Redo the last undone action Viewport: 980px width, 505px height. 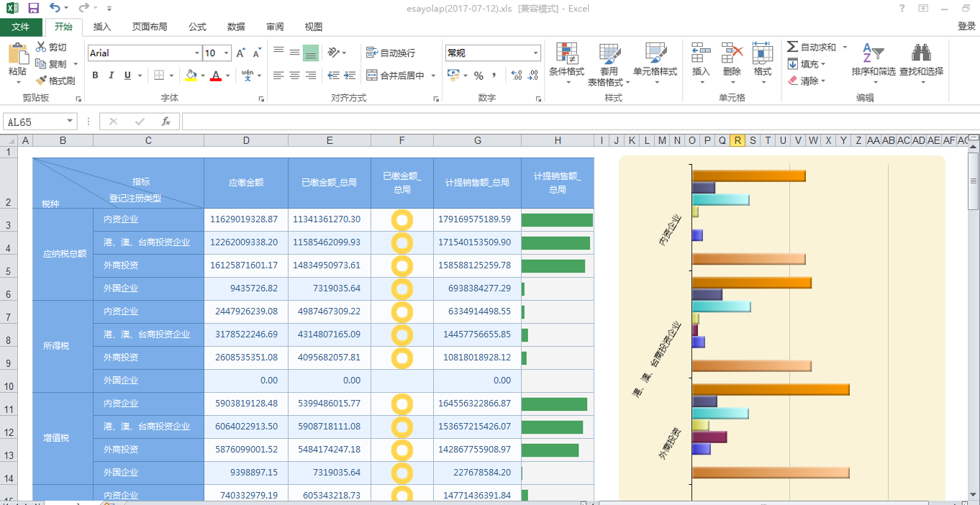click(x=83, y=9)
